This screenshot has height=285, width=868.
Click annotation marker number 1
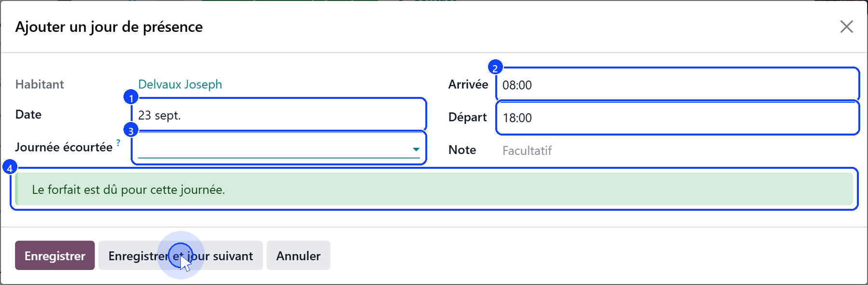pyautogui.click(x=131, y=97)
